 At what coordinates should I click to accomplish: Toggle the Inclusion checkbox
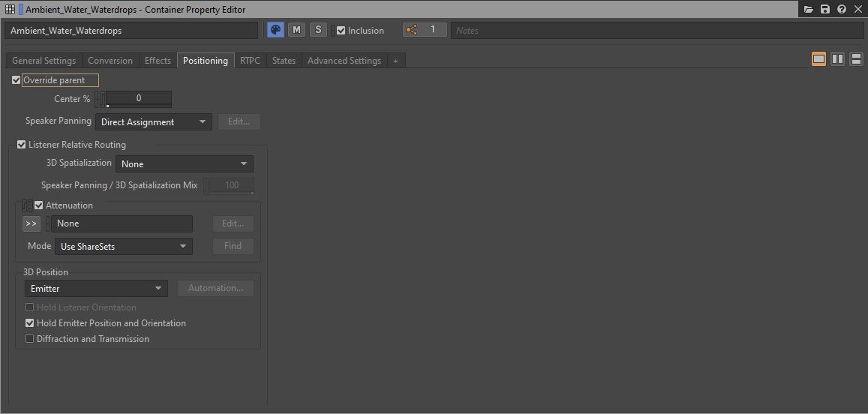point(341,31)
